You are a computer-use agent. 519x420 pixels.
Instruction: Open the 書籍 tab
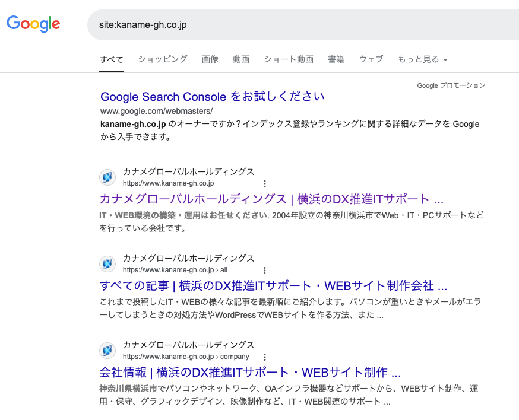click(x=336, y=59)
